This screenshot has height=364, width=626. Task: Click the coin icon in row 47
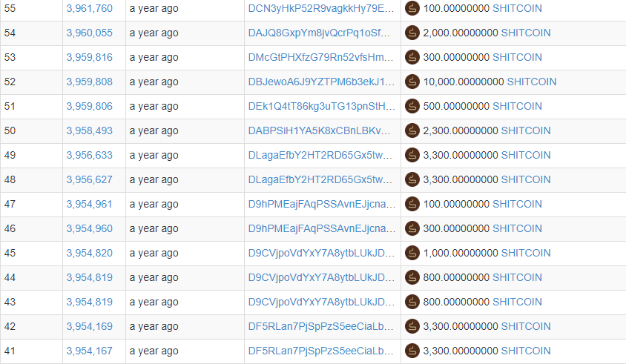[412, 205]
